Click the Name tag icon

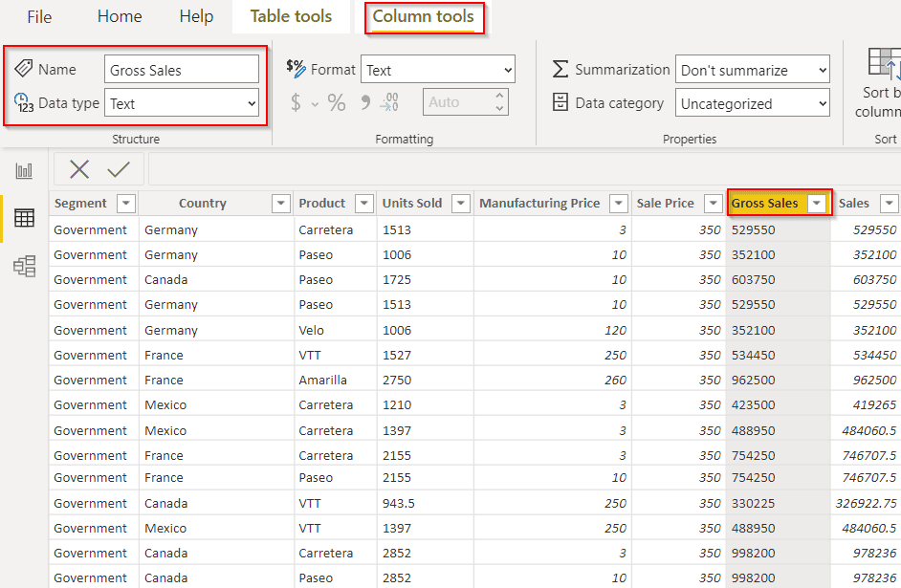point(24,68)
